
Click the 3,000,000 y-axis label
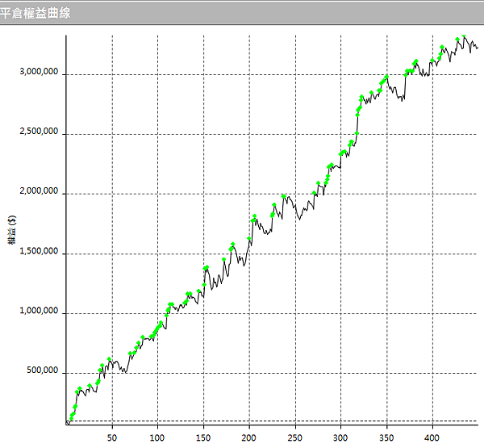click(39, 72)
